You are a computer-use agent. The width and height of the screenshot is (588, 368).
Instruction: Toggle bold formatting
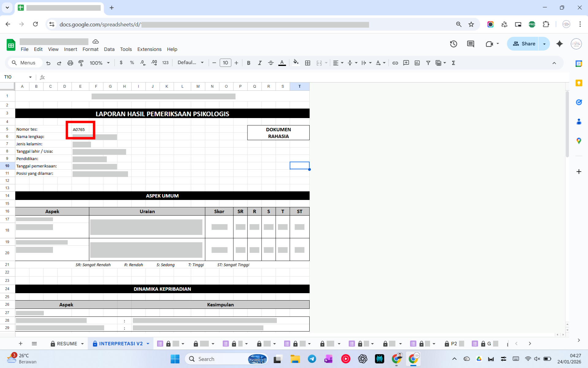coord(249,63)
